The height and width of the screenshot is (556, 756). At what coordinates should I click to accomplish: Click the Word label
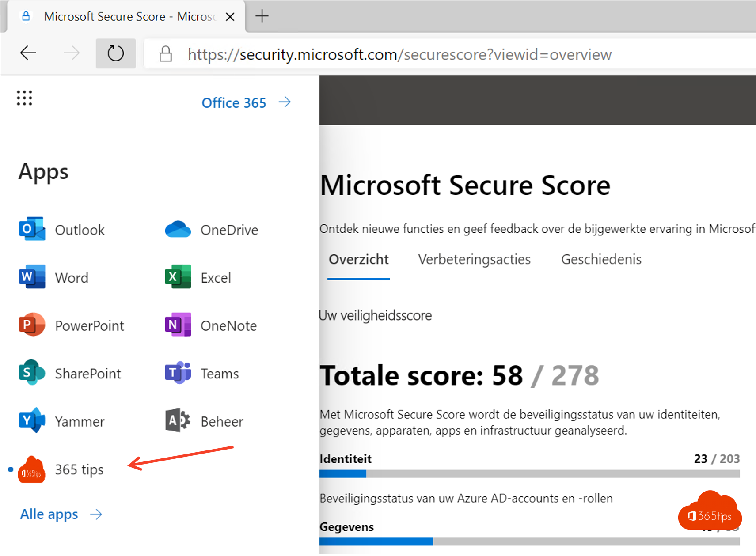click(x=72, y=278)
